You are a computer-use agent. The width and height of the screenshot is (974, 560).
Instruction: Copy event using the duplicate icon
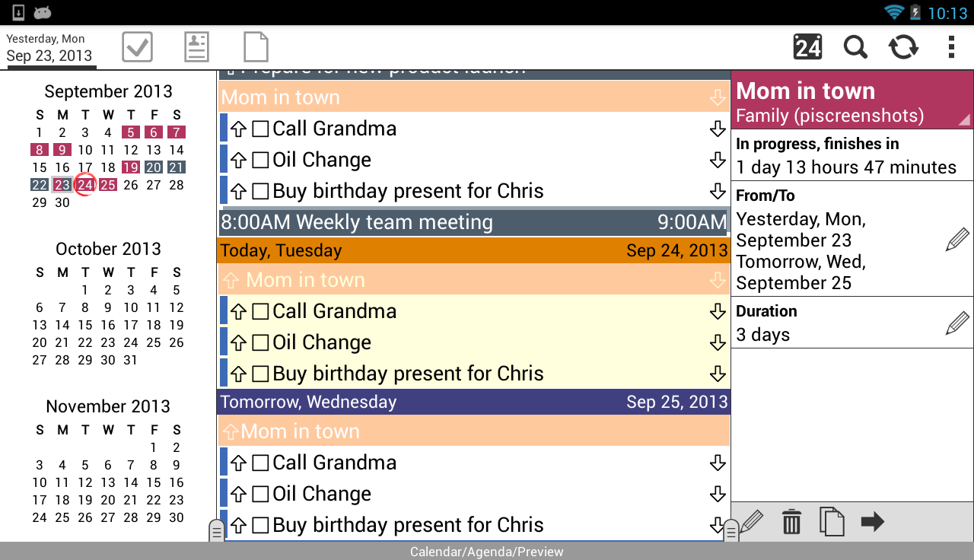[832, 522]
